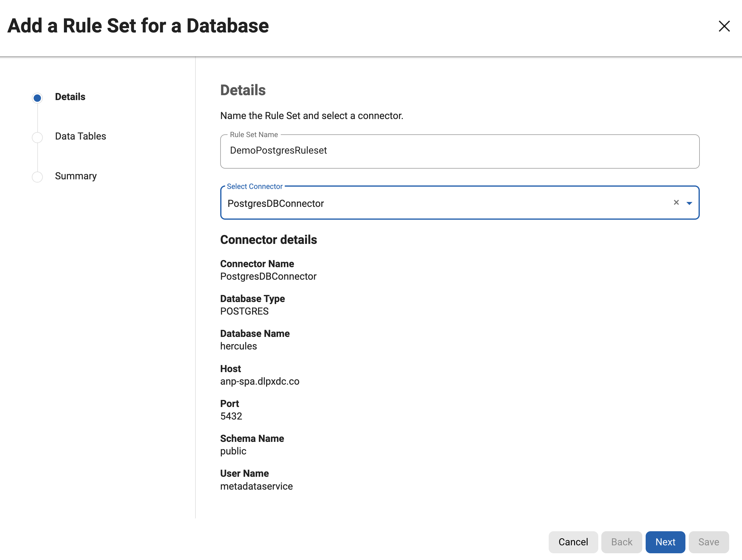Open the connector list via the caret icon
This screenshot has width=742, height=560.
click(690, 203)
